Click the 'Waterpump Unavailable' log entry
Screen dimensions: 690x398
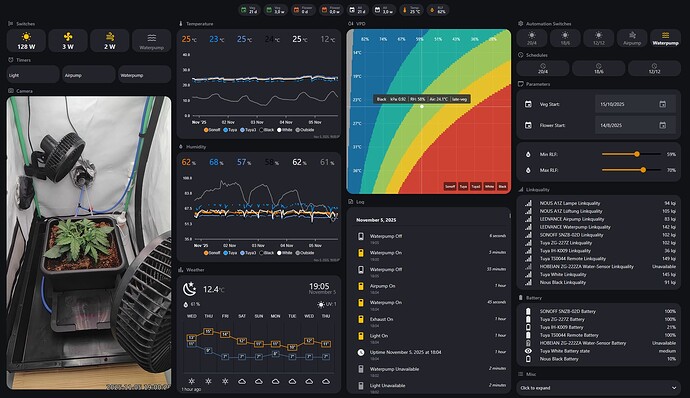point(432,371)
